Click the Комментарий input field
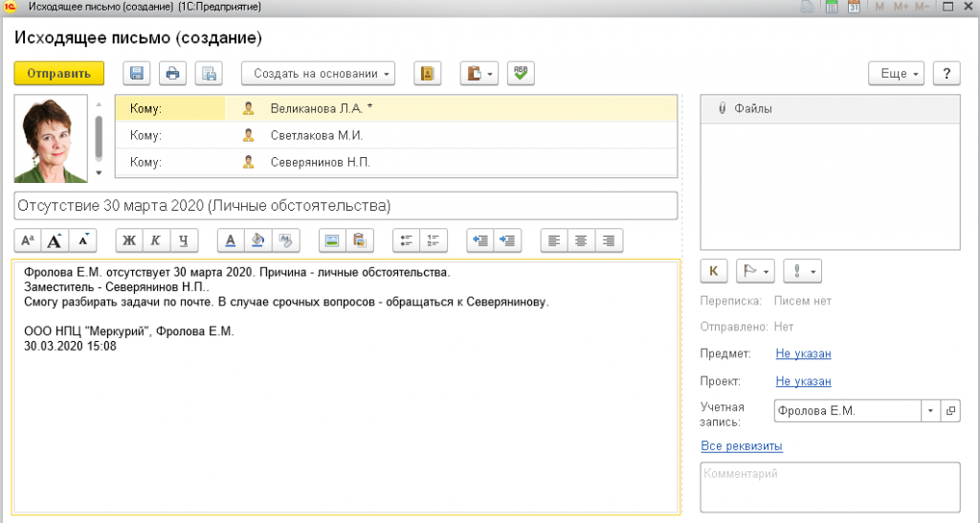This screenshot has height=523, width=980. (829, 487)
